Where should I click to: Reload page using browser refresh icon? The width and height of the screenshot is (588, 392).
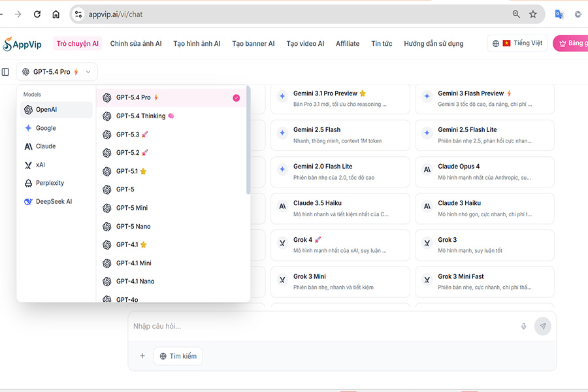(37, 14)
